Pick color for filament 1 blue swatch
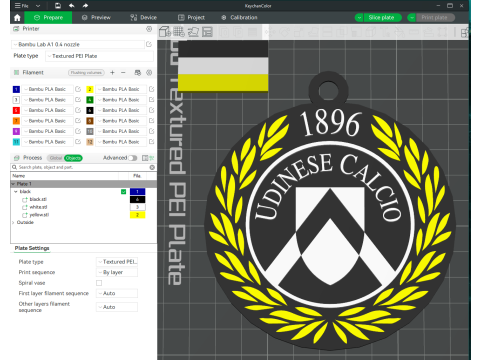480x360 pixels. (16, 89)
